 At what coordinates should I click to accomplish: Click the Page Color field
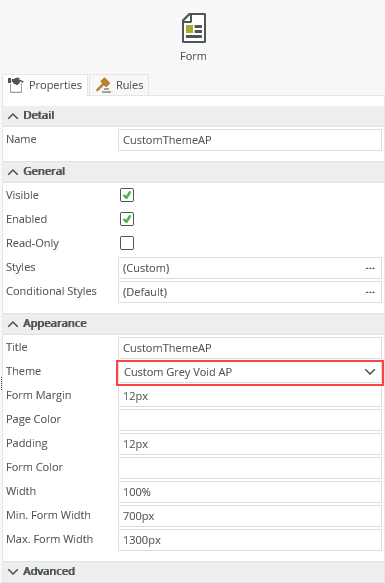coord(250,420)
